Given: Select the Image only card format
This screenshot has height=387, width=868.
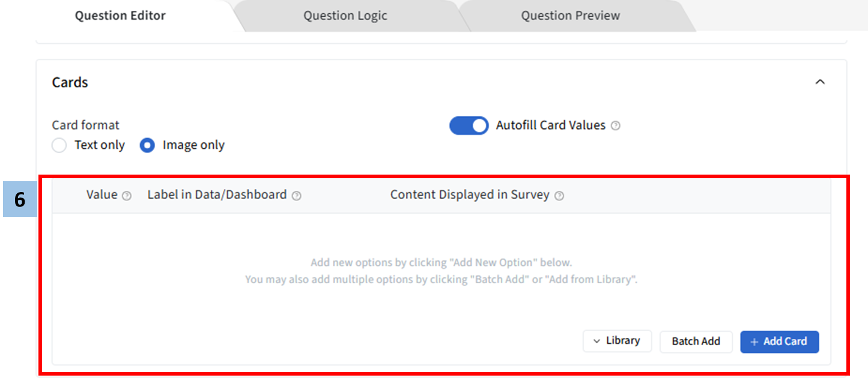Looking at the screenshot, I should tap(147, 145).
